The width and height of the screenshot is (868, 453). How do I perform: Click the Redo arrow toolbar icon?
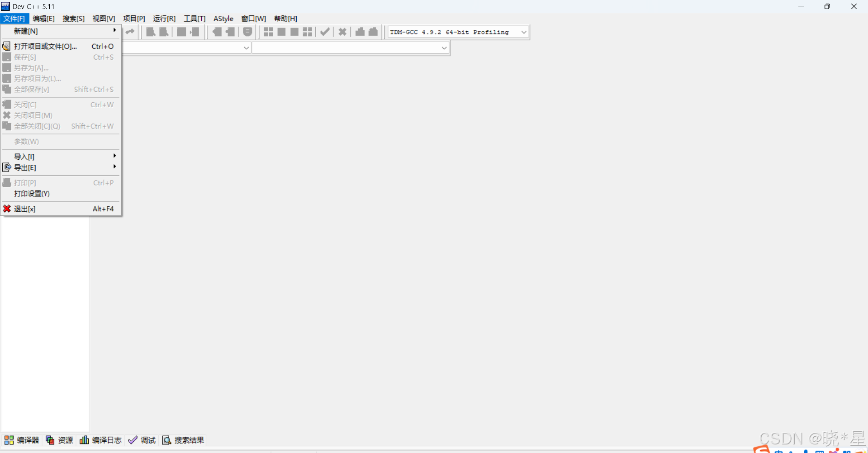pyautogui.click(x=130, y=32)
